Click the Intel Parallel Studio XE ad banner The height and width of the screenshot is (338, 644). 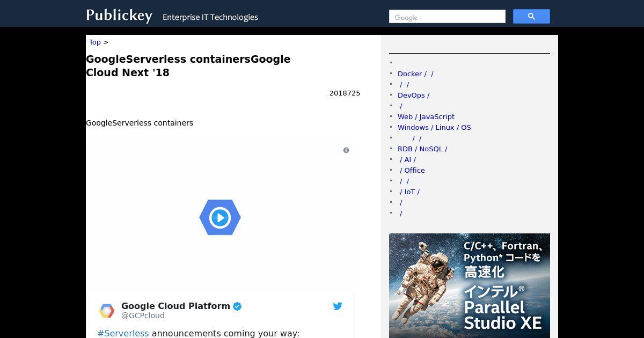(x=470, y=285)
